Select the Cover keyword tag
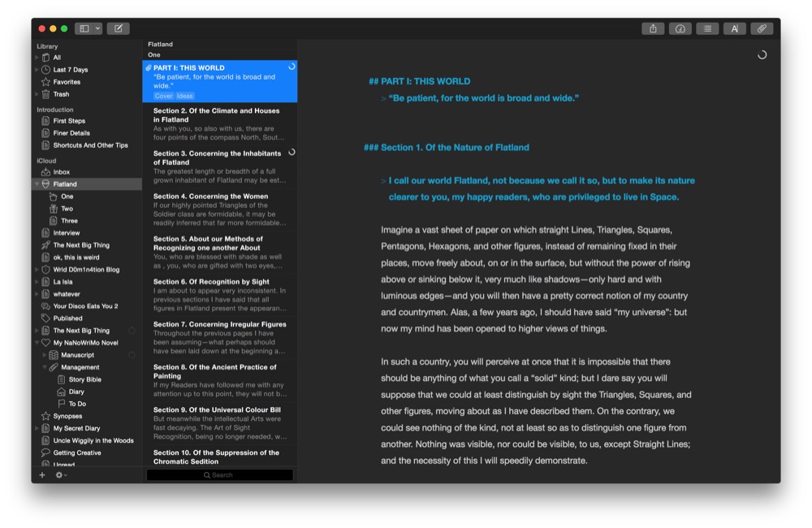 coord(163,96)
